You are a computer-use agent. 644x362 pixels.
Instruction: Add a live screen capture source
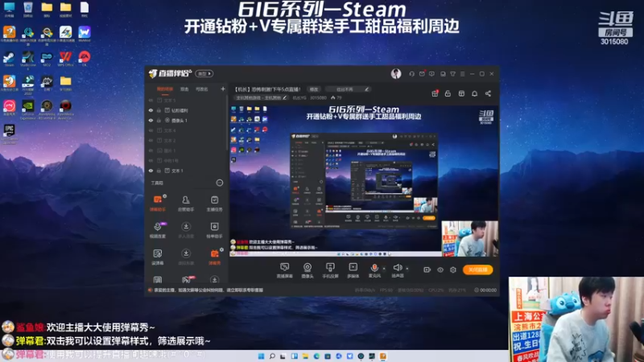pyautogui.click(x=284, y=270)
